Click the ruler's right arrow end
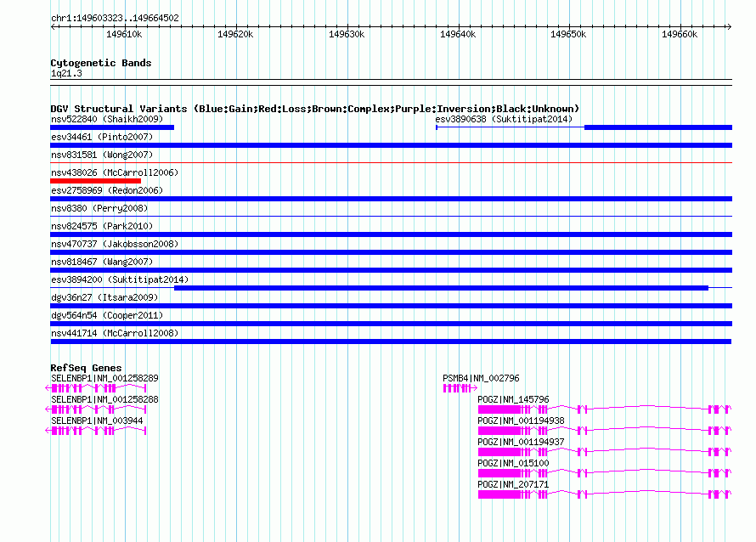Image resolution: width=756 pixels, height=542 pixels. (x=730, y=27)
